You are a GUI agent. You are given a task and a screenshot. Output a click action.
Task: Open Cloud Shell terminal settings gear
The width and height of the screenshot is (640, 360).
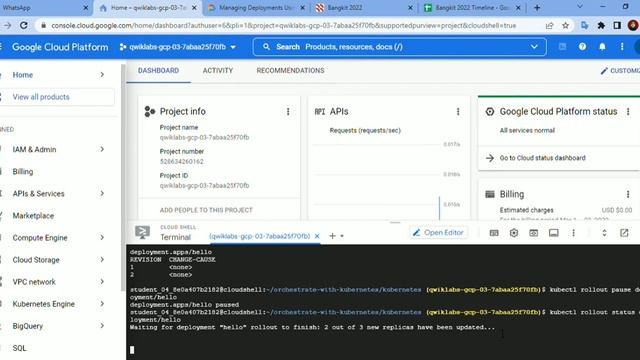click(513, 233)
